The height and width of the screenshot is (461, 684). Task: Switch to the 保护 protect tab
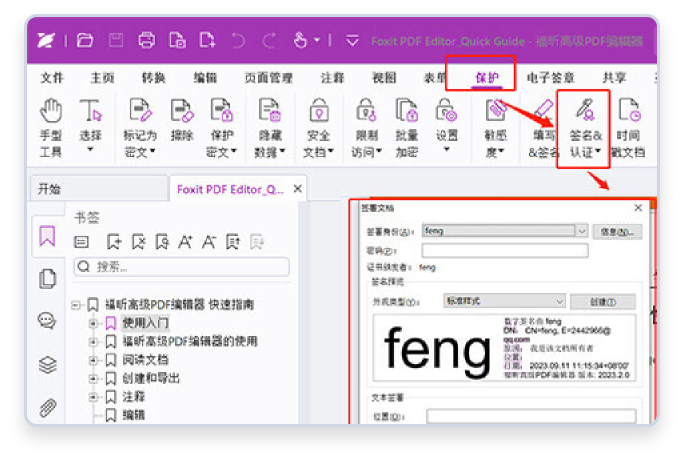click(x=487, y=78)
